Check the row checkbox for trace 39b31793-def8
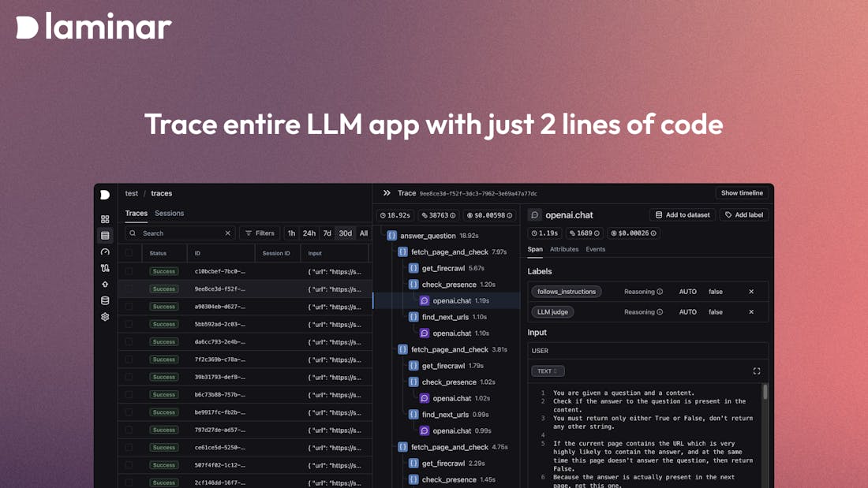 coord(129,377)
